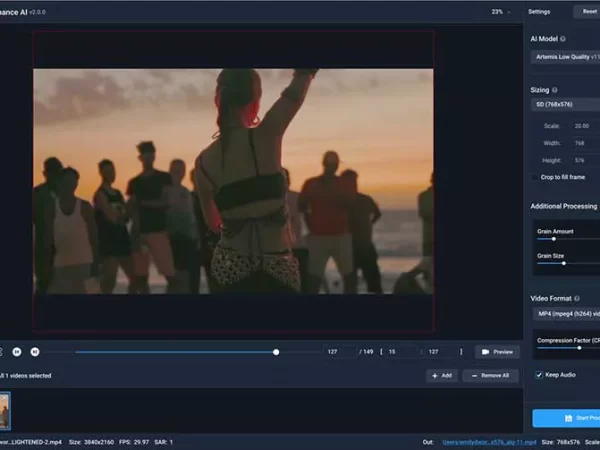Add a video with the Add button
Screen dimensions: 600x450
(x=442, y=375)
